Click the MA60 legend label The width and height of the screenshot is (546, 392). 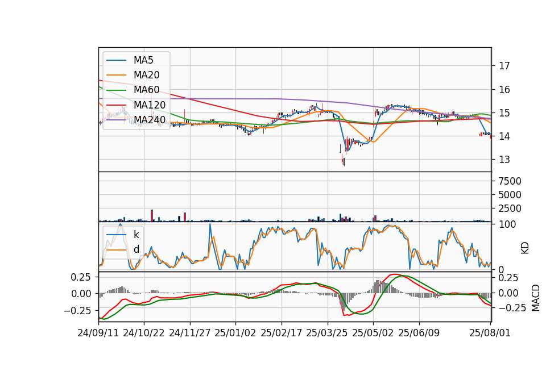point(146,90)
